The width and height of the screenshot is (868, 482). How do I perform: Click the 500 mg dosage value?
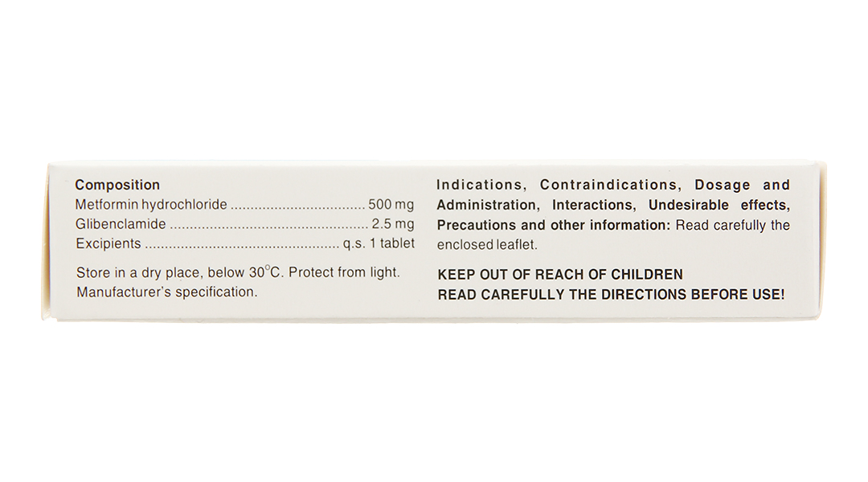tap(391, 204)
